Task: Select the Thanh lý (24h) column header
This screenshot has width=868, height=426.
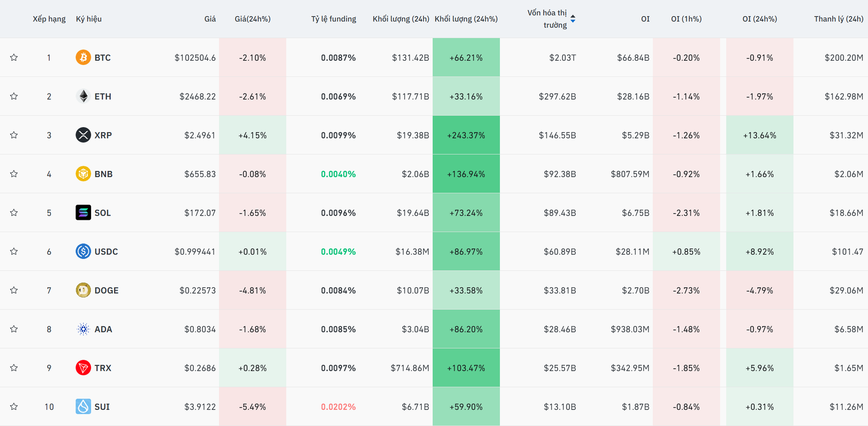Action: (x=838, y=19)
